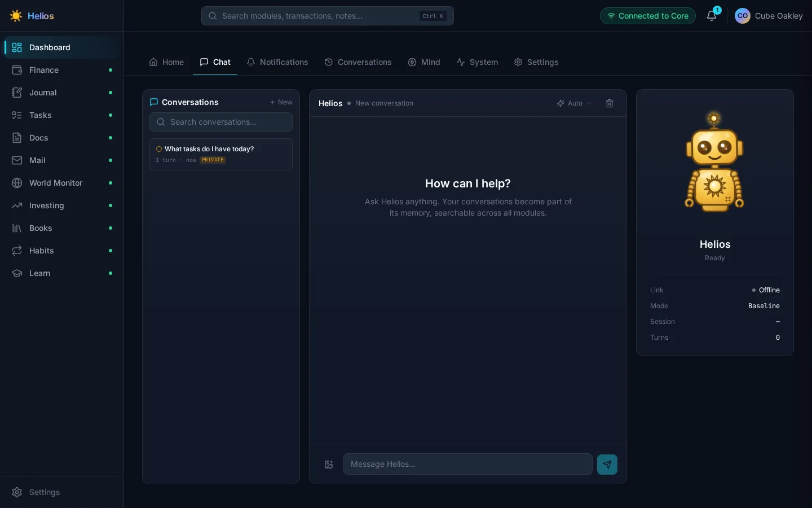Image resolution: width=812 pixels, height=508 pixels.
Task: Select the Chat tab
Action: coord(215,62)
